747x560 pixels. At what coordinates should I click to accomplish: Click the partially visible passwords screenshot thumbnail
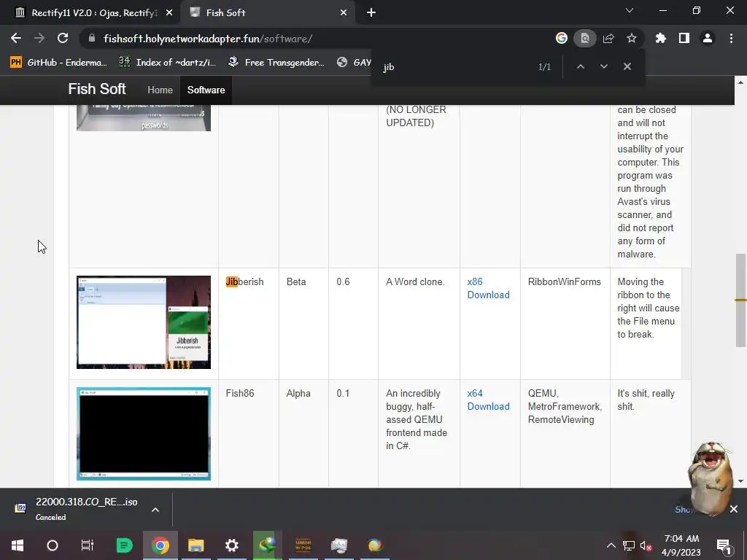pyautogui.click(x=144, y=117)
